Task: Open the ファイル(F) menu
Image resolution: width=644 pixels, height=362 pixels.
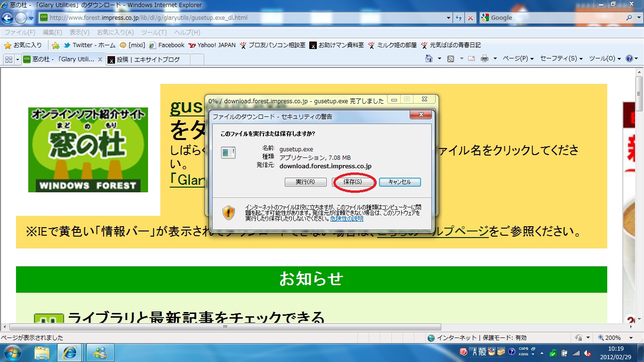Action: click(x=20, y=33)
